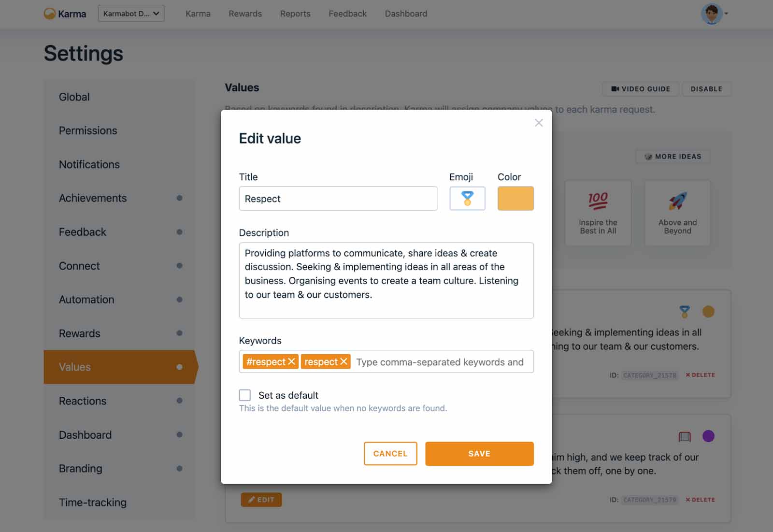
Task: Go to Reports in the top menu
Action: pyautogui.click(x=295, y=14)
